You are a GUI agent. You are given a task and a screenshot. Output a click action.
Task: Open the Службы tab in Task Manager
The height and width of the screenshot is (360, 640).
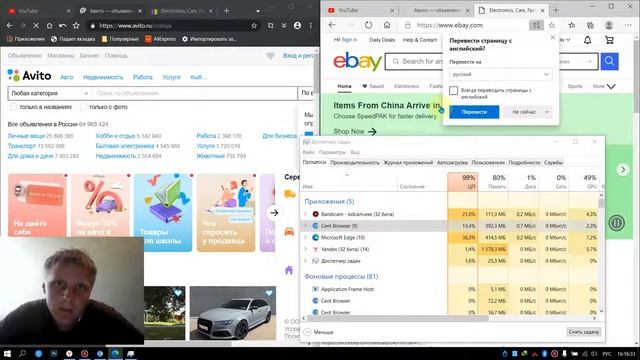pyautogui.click(x=553, y=162)
